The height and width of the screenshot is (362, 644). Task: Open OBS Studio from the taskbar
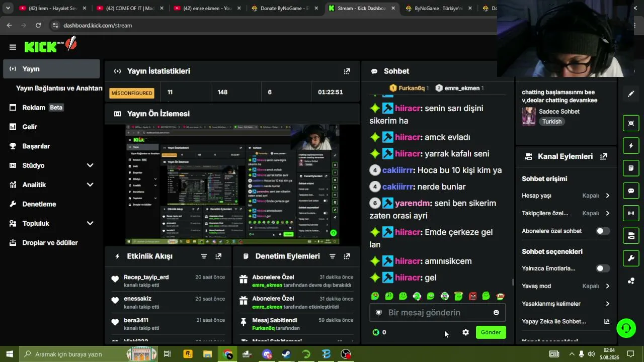pos(346,354)
